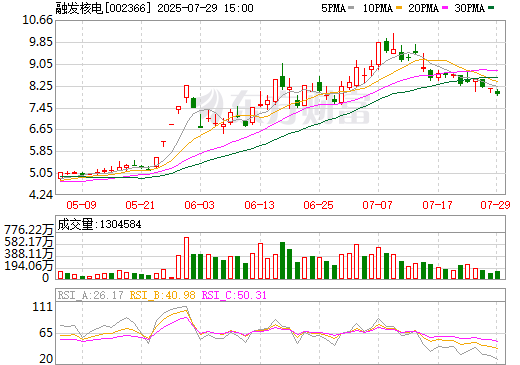Click the 30PMA green legend marker
The width and height of the screenshot is (520, 365).
click(x=491, y=8)
